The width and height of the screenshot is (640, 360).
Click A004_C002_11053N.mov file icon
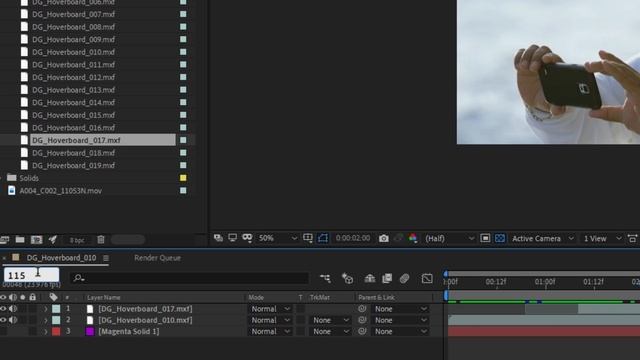click(11, 191)
